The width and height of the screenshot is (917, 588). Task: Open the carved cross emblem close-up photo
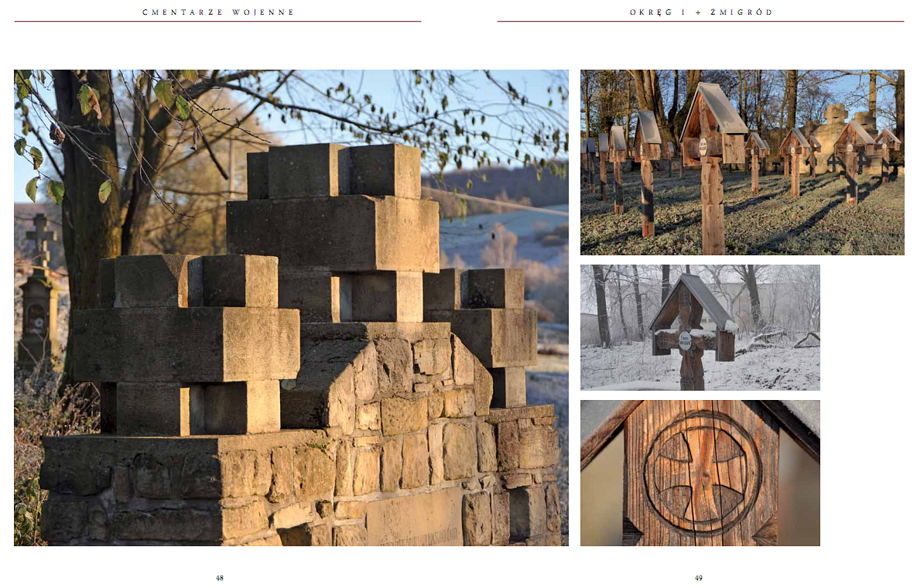tap(700, 473)
